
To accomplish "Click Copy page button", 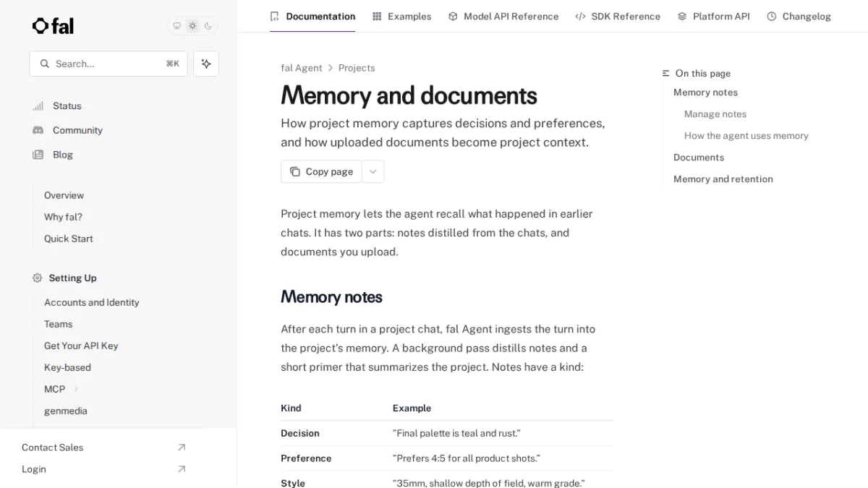I will (321, 171).
